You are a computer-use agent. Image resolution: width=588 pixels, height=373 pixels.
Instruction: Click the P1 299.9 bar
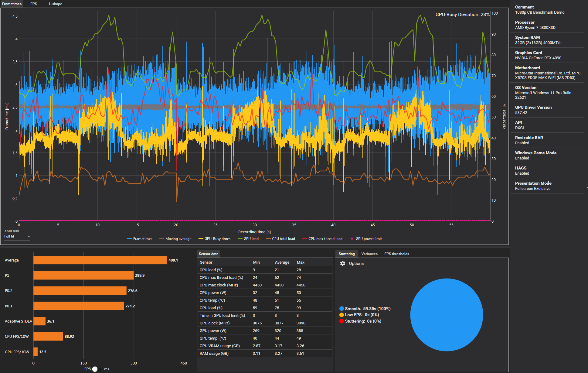[83, 275]
